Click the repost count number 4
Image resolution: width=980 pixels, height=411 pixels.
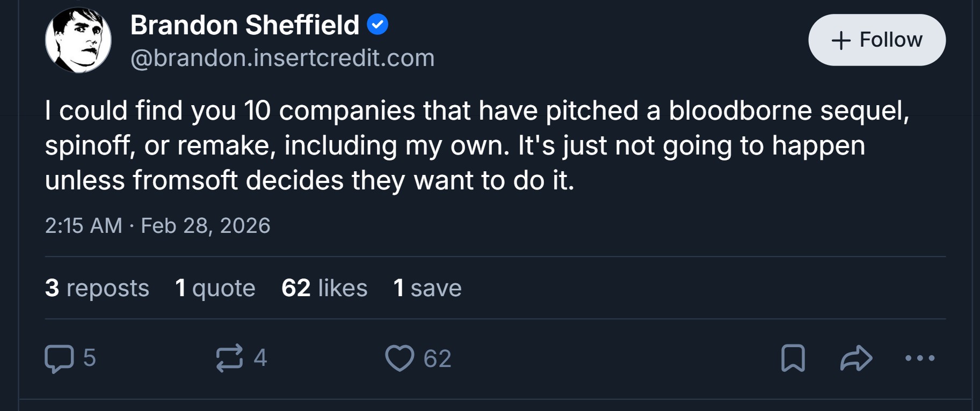[x=260, y=358]
